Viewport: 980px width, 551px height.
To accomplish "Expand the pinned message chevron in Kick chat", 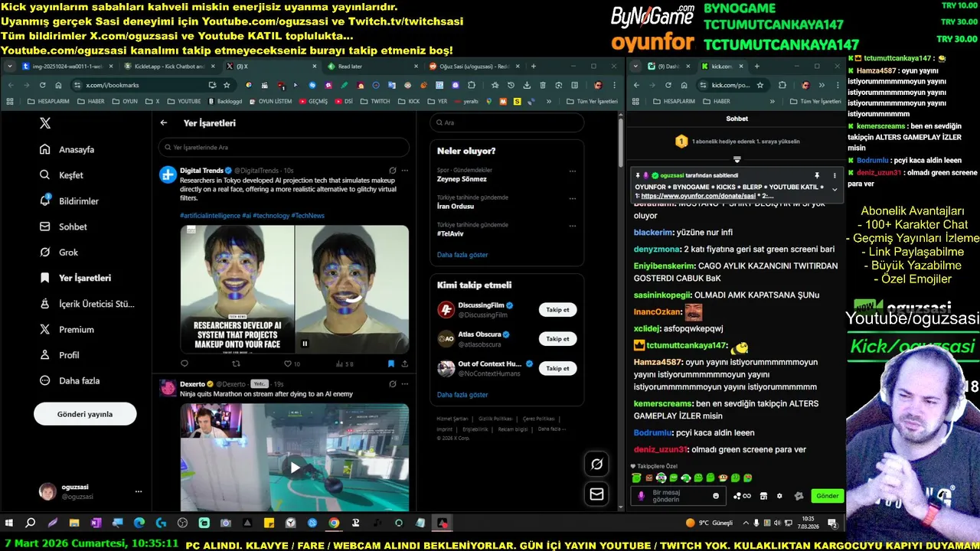I will 835,190.
